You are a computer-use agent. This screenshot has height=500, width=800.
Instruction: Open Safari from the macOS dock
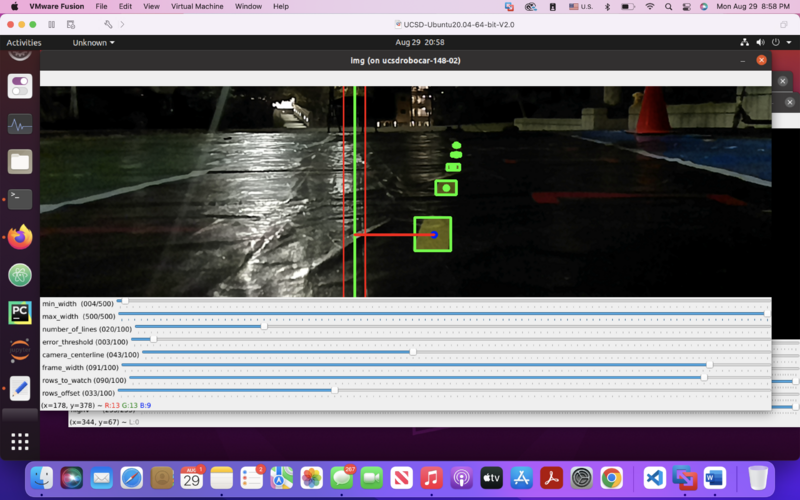pos(131,478)
